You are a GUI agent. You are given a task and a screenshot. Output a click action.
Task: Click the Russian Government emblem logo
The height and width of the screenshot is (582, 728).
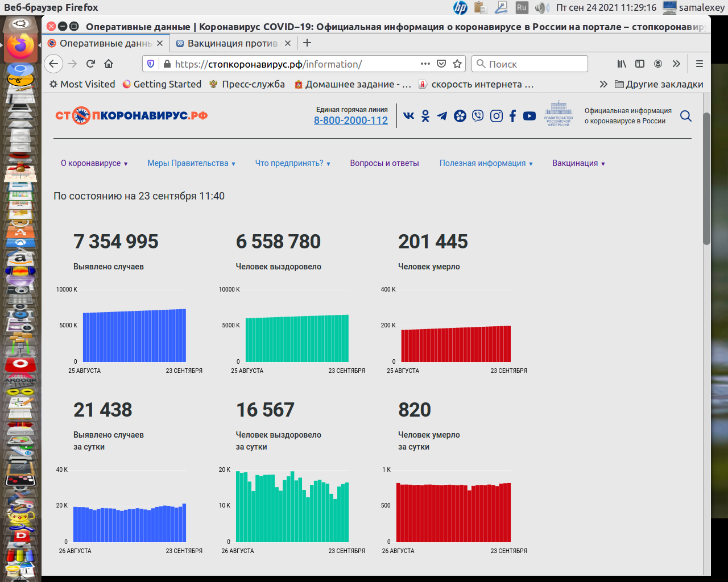(559, 114)
